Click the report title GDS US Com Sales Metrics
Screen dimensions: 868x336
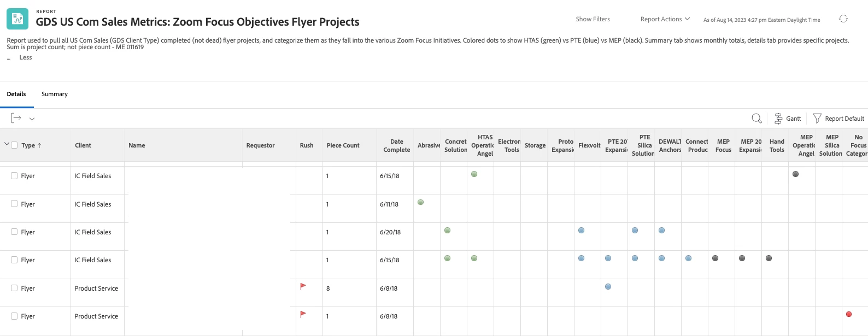(197, 22)
